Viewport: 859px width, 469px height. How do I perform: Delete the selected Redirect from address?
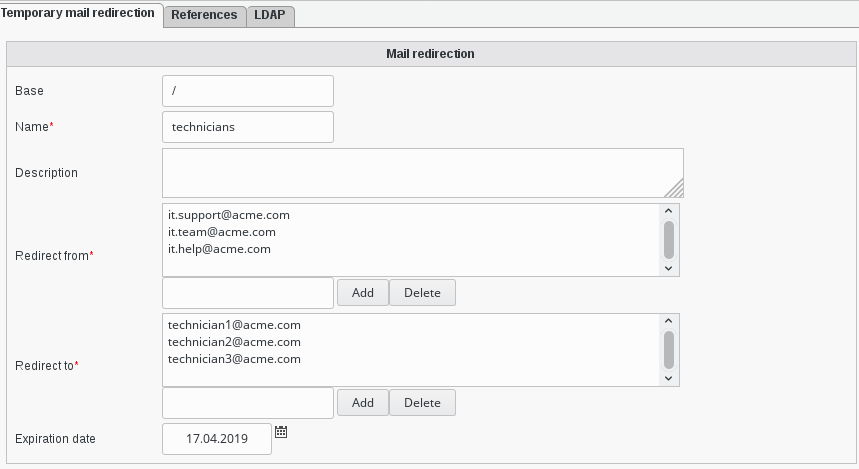click(x=422, y=293)
